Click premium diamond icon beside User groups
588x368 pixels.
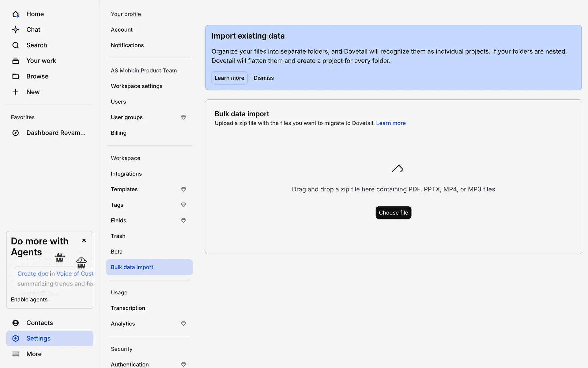tap(183, 117)
